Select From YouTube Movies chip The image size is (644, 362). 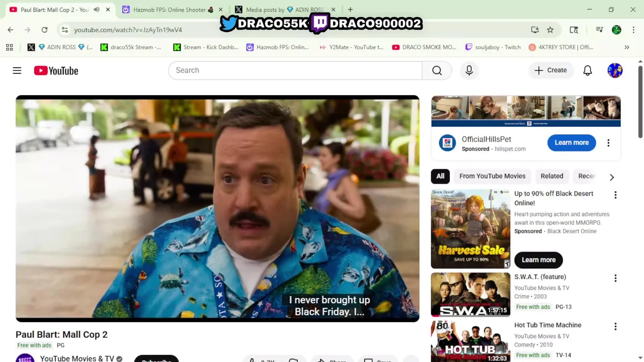492,176
